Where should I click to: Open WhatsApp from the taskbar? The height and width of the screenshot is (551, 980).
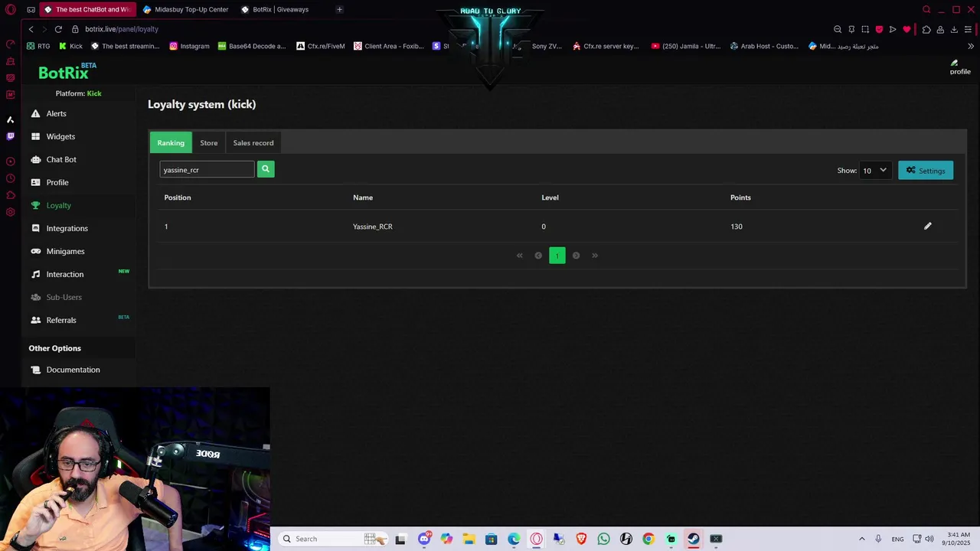(x=603, y=539)
